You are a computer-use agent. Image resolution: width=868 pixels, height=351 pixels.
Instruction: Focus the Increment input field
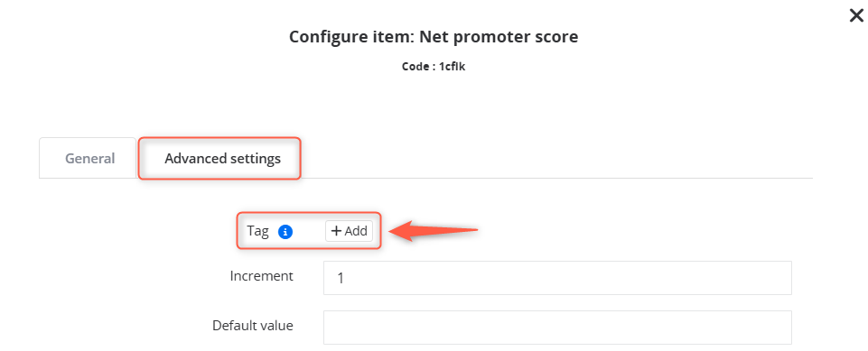(557, 278)
